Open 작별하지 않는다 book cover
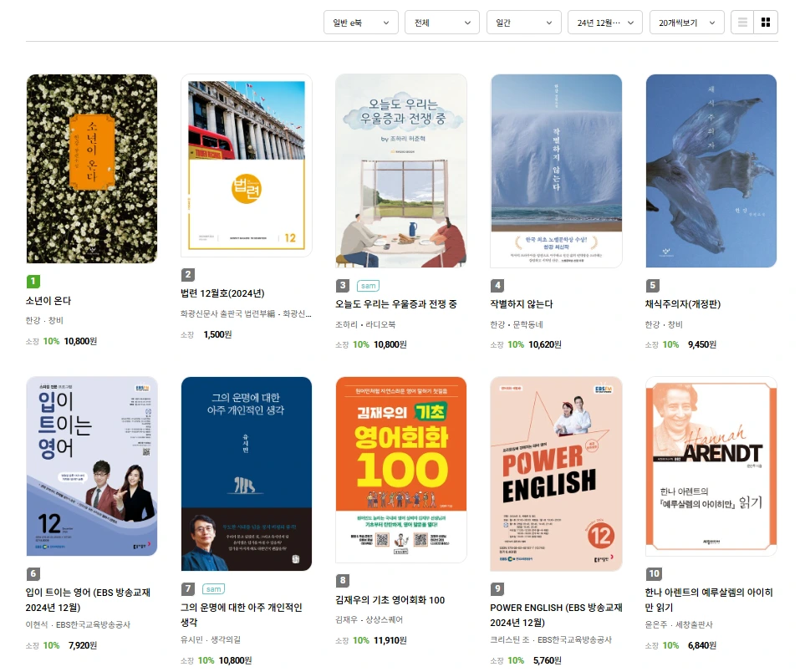Image resolution: width=800 pixels, height=672 pixels. (556, 171)
